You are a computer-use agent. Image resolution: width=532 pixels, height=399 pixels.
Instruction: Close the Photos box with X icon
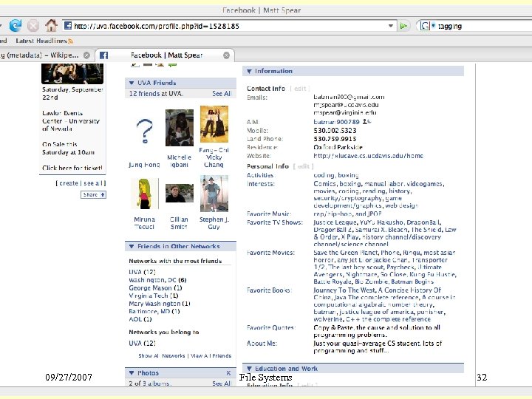pos(228,373)
